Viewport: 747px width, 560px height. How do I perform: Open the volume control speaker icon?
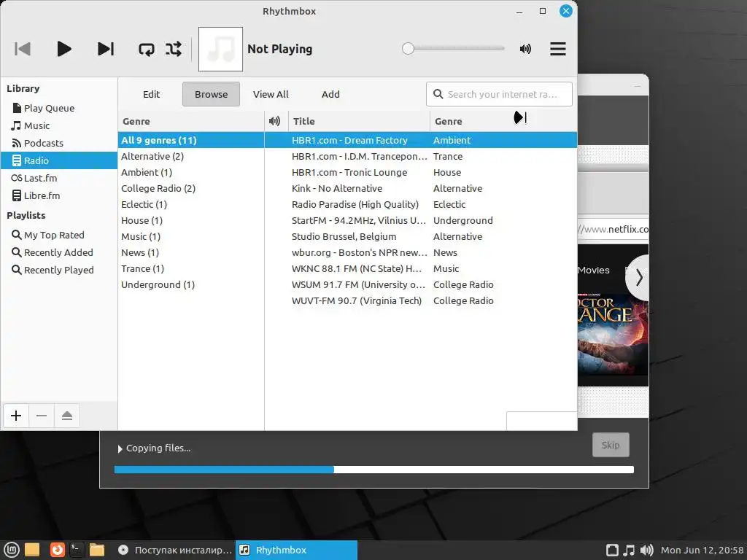[x=525, y=49]
